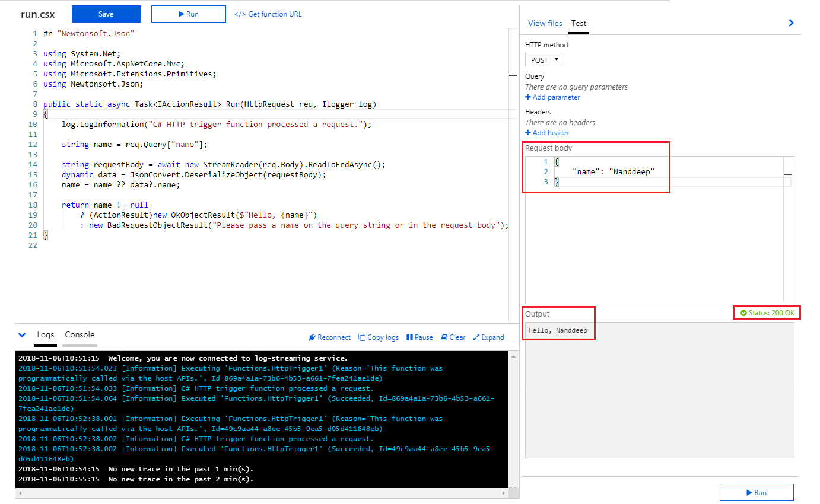Click the blue Save button
This screenshot has width=820, height=504.
click(106, 14)
